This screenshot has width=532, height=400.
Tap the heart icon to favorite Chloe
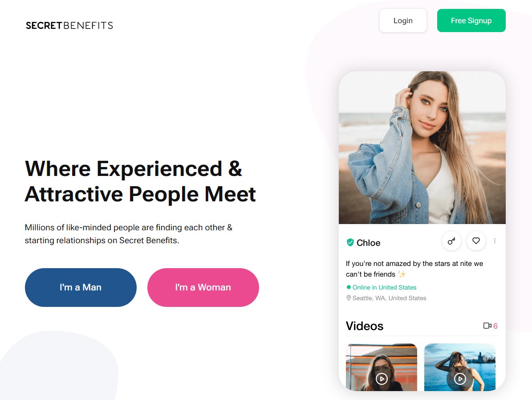(x=476, y=241)
